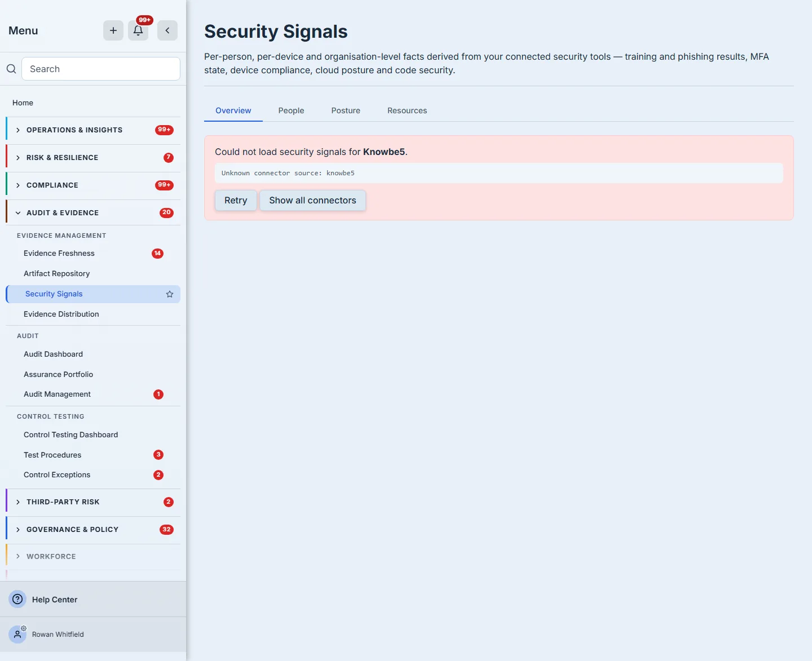Click the search magnifier icon

click(11, 69)
